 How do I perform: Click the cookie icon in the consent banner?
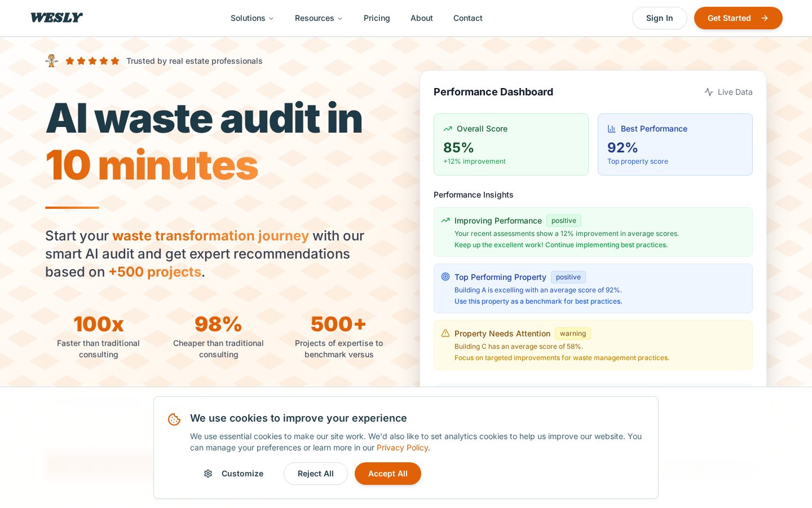(x=174, y=419)
